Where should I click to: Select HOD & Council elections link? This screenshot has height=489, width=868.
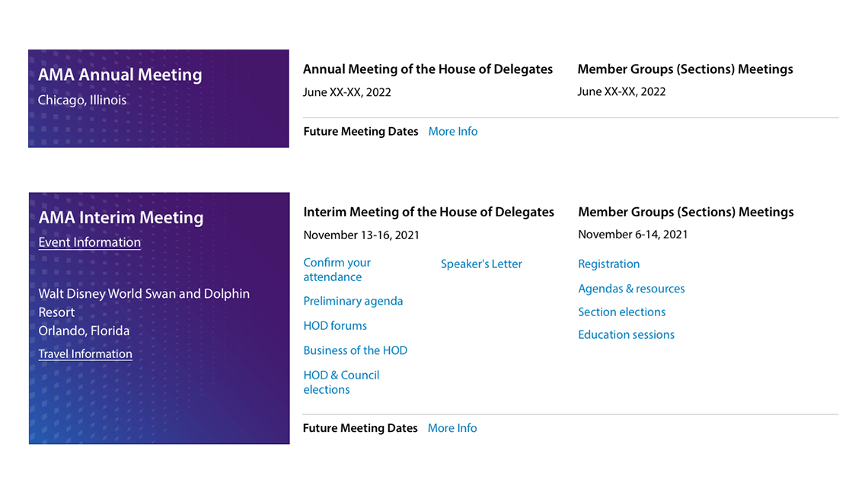341,382
